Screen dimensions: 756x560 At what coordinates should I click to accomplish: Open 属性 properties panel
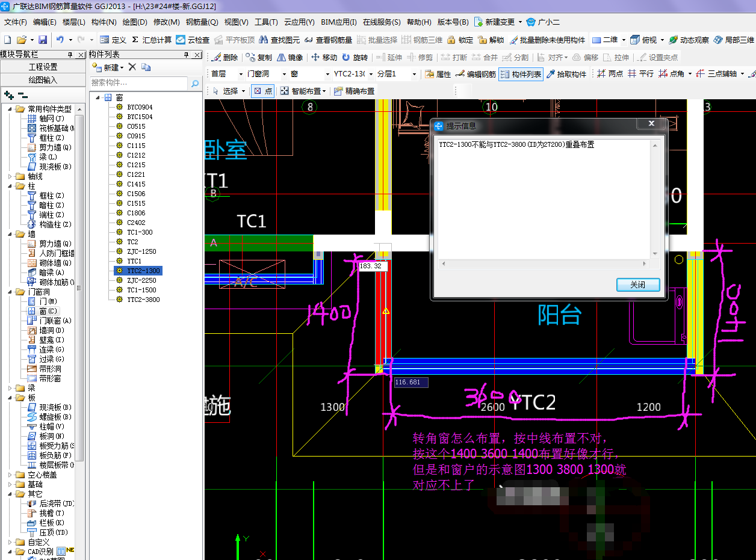tap(438, 74)
